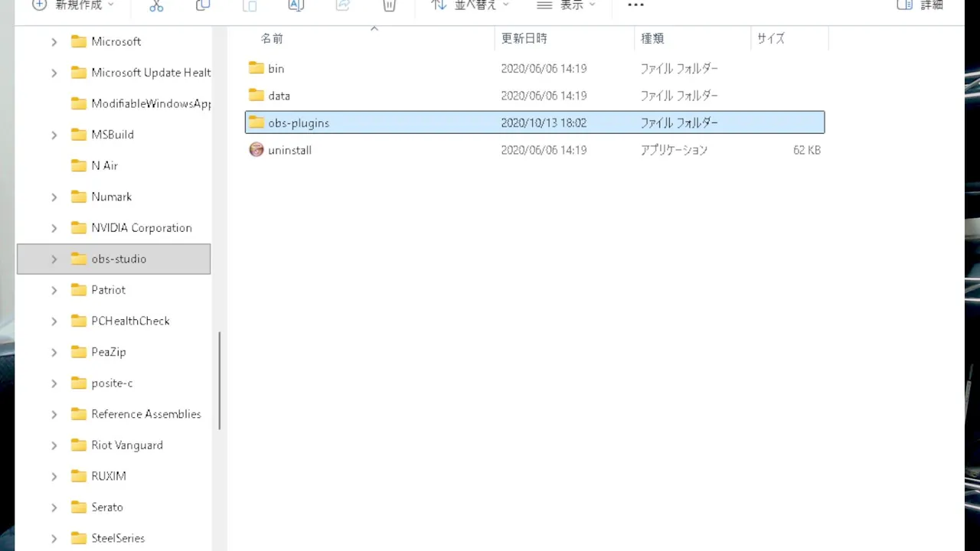980x551 pixels.
Task: Expand the Numark tree folder
Action: pos(54,197)
